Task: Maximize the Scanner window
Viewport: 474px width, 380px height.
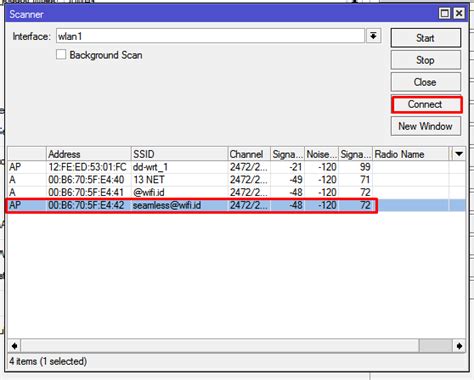Action: [x=444, y=13]
